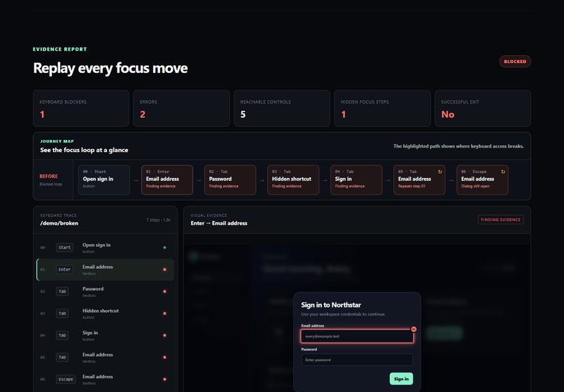The height and width of the screenshot is (392, 564).
Task: Select journey step 01 Enter Email address
Action: click(167, 180)
